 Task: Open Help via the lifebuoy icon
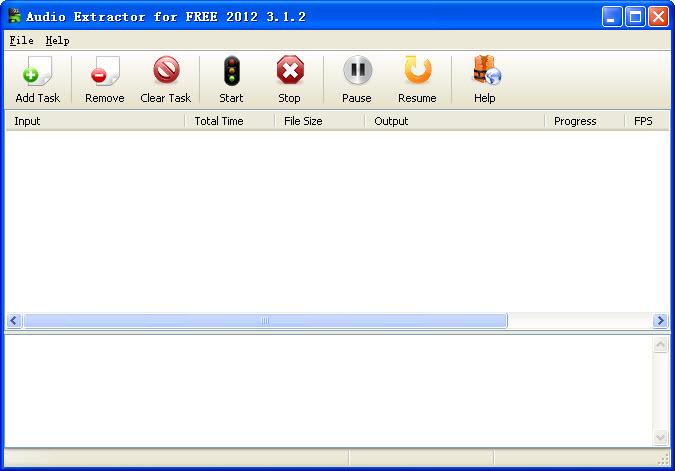point(485,72)
